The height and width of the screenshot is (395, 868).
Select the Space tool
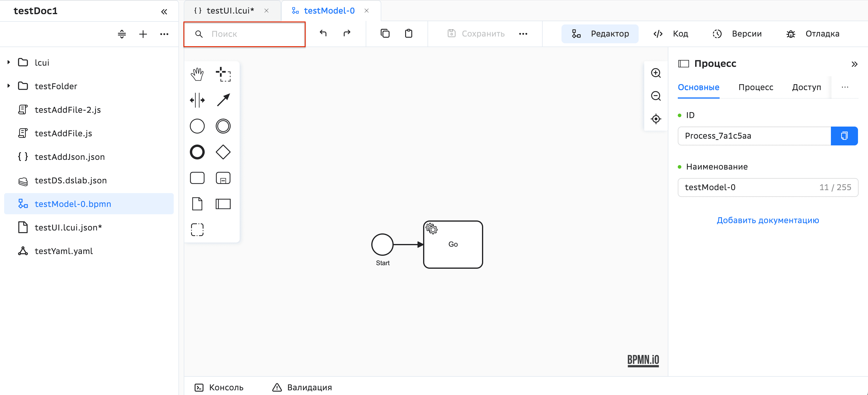pos(197,100)
